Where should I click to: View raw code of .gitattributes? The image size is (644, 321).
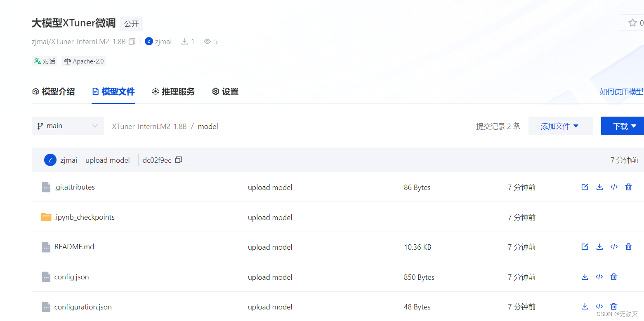(614, 187)
